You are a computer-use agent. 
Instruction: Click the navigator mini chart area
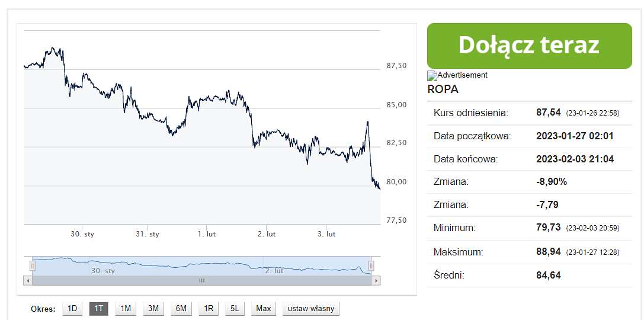pyautogui.click(x=201, y=265)
